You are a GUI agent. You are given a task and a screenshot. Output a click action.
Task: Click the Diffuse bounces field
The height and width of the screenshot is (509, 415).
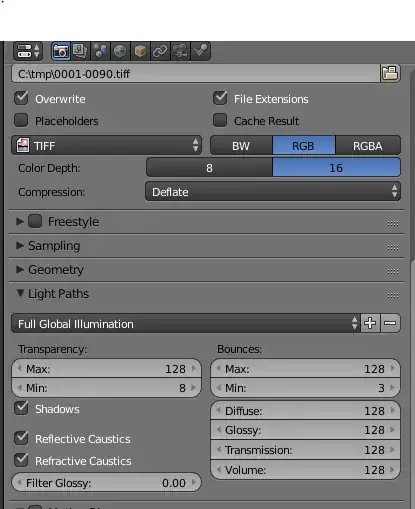(305, 411)
